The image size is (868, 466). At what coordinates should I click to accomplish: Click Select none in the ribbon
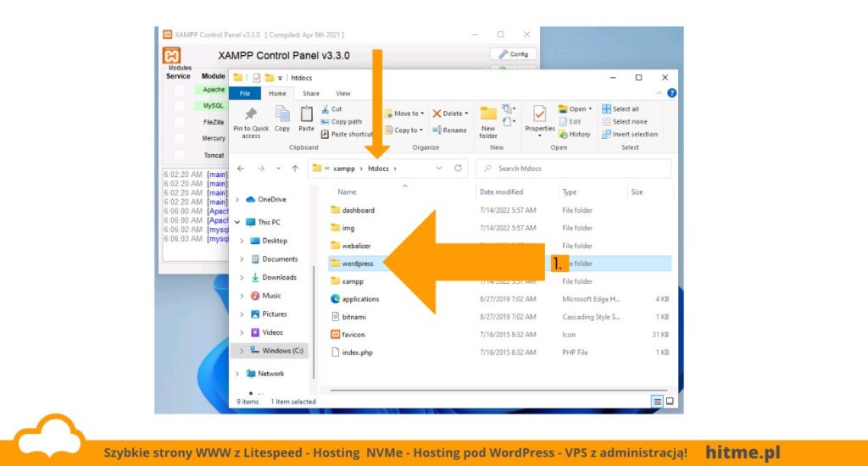click(x=625, y=122)
